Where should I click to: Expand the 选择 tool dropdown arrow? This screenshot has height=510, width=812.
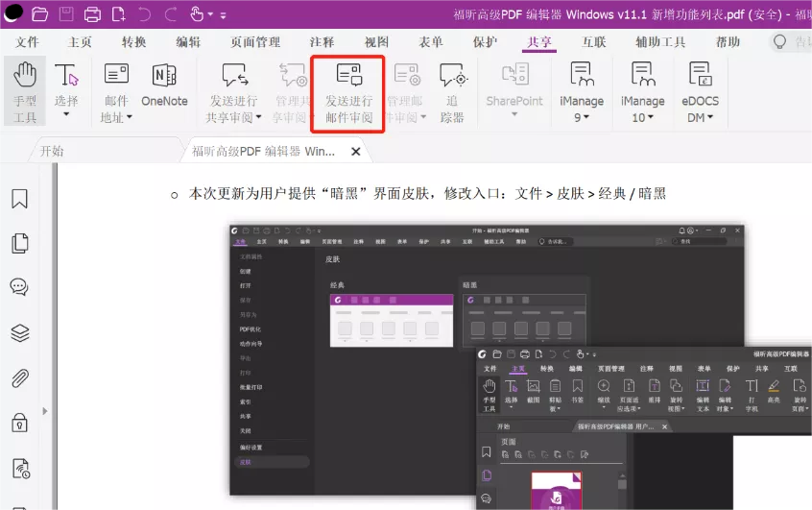[x=66, y=114]
